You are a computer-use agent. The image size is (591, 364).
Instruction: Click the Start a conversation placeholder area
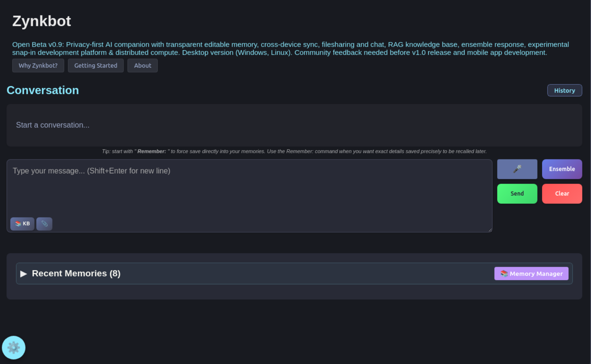click(294, 125)
